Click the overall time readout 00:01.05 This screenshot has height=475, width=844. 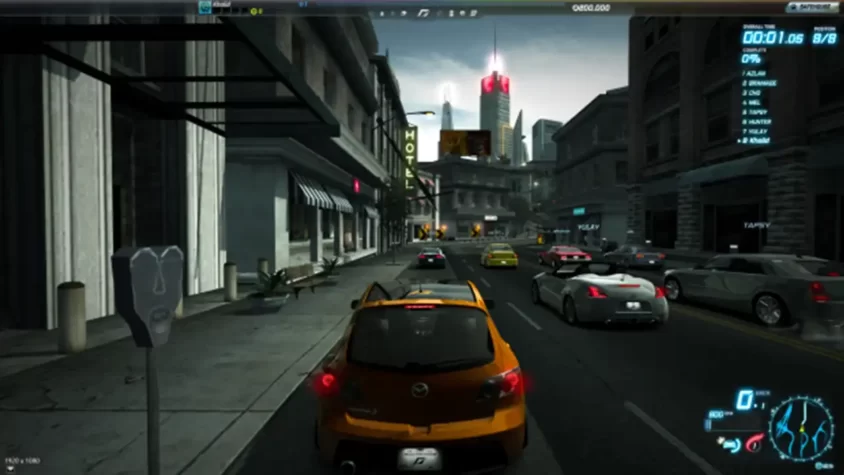click(772, 38)
